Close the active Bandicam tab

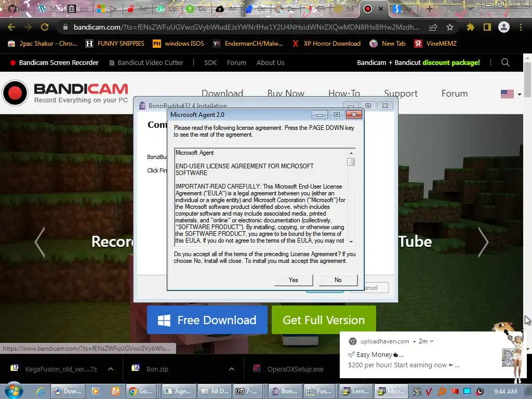coord(381,9)
